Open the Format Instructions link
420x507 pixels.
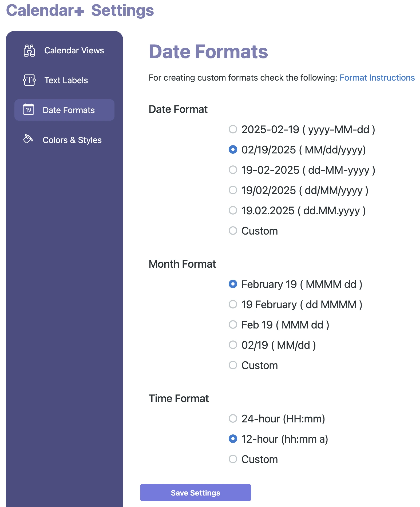(x=377, y=78)
